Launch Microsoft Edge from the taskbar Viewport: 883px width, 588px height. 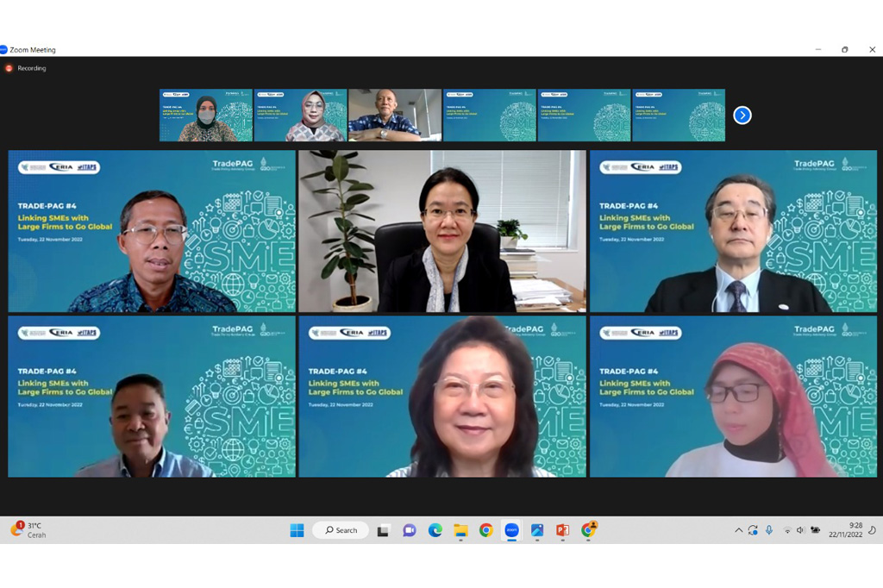[435, 530]
